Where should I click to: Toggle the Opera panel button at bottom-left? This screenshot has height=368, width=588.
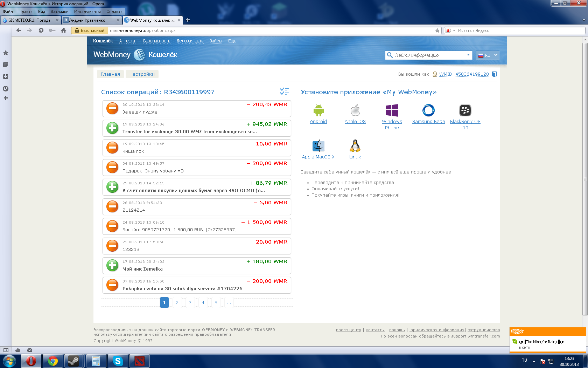(6, 350)
